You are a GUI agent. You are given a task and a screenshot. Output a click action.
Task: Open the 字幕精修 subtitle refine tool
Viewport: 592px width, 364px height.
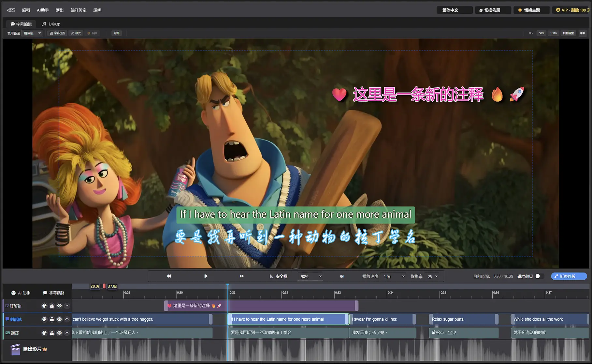pyautogui.click(x=54, y=293)
